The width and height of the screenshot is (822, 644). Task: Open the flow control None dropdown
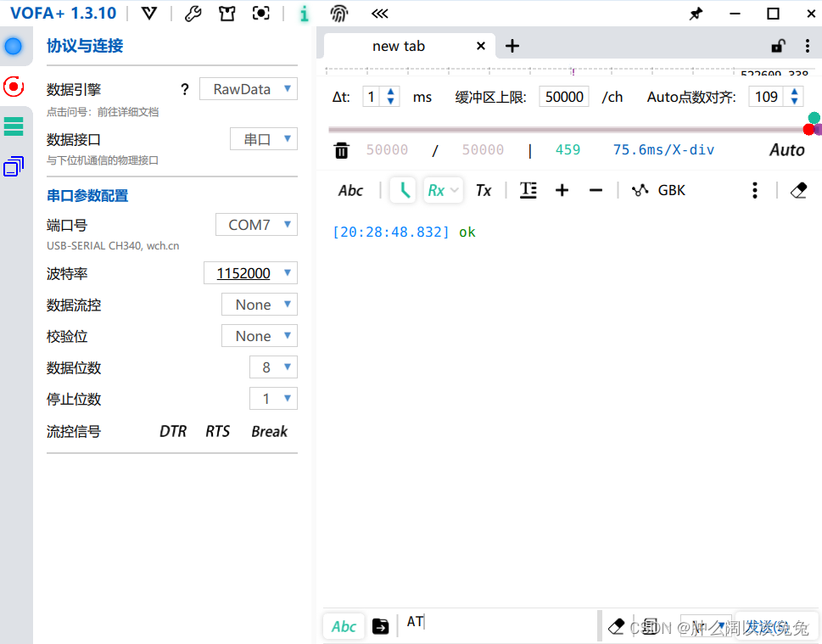point(260,304)
